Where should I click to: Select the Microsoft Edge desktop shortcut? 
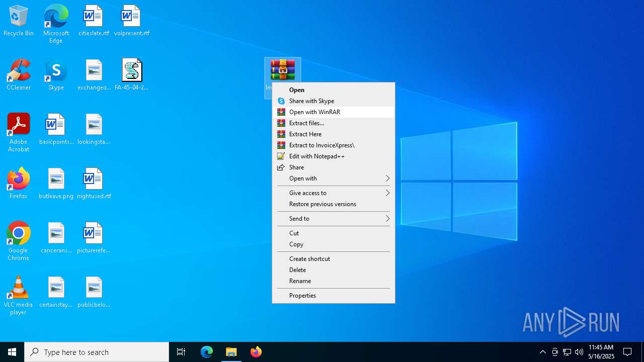click(x=56, y=24)
